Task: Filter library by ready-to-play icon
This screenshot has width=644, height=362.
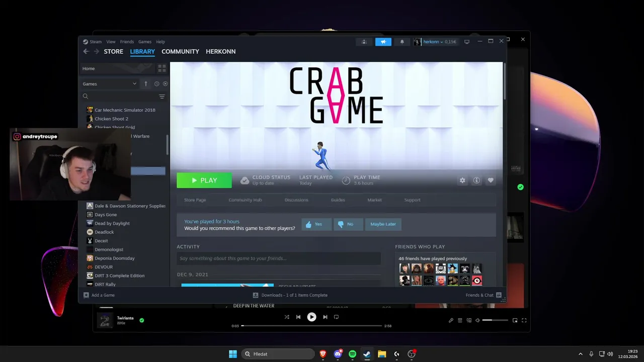Action: [x=165, y=84]
